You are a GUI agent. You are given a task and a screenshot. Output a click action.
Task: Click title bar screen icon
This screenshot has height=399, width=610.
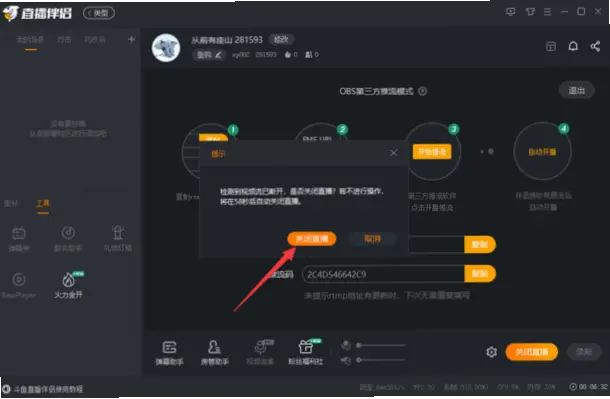510,12
